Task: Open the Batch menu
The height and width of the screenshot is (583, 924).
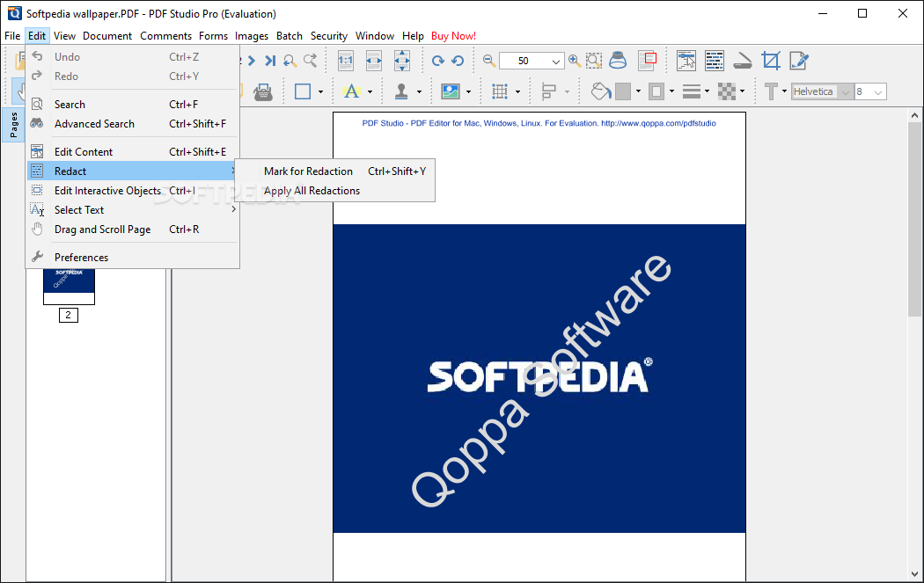Action: pyautogui.click(x=290, y=36)
